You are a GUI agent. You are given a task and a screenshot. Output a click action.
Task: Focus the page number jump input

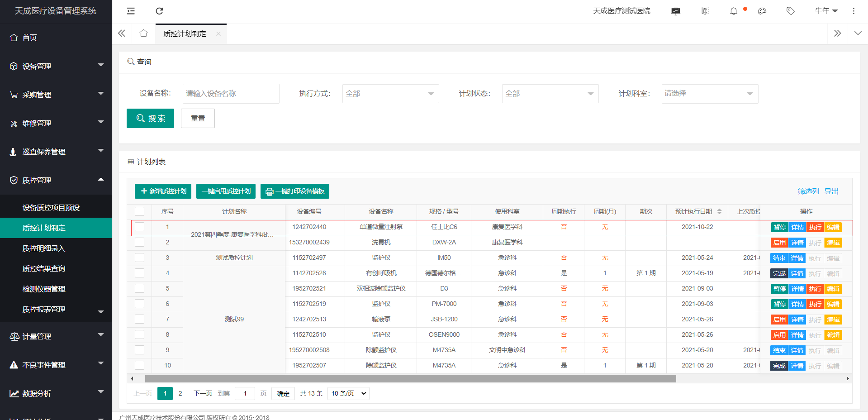tap(245, 393)
